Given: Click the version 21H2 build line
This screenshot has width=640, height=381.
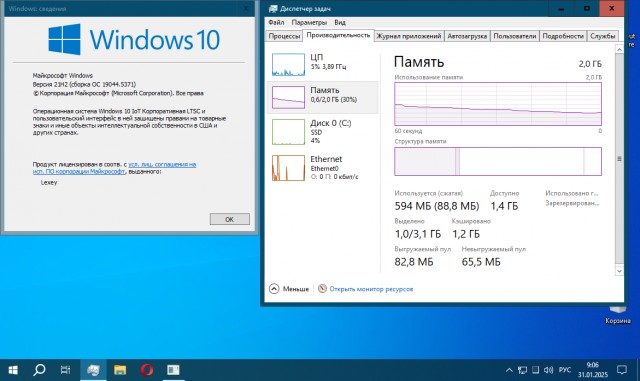Looking at the screenshot, I should (84, 85).
